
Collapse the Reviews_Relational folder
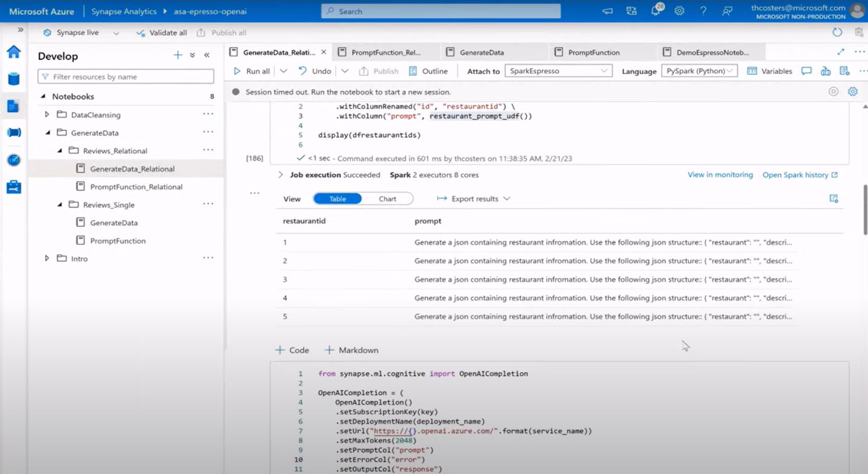tap(60, 151)
